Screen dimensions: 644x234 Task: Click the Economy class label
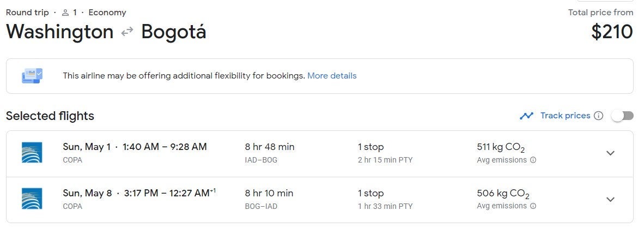point(107,13)
